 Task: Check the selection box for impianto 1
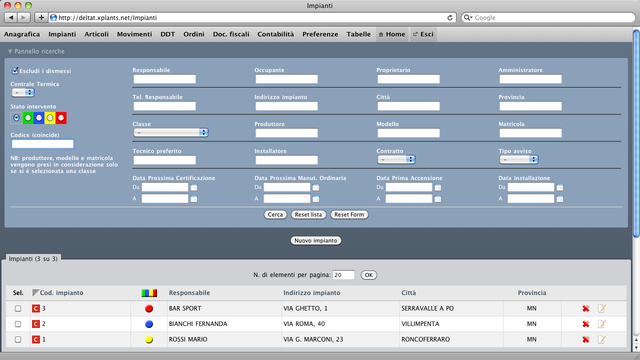18,340
